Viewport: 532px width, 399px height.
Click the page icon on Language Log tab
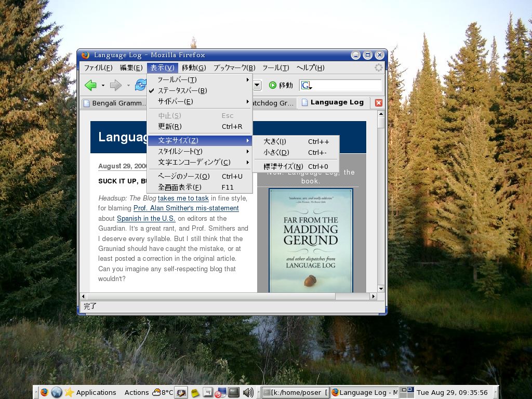click(304, 102)
